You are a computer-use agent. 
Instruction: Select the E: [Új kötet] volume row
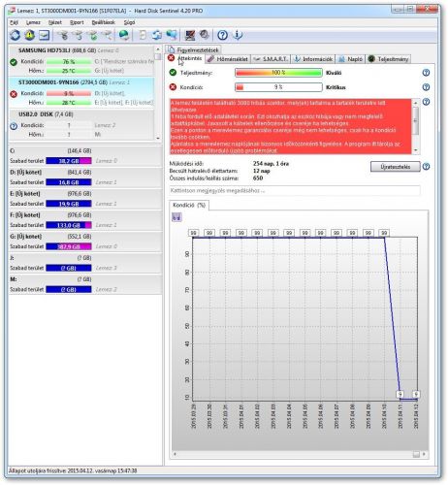85,199
